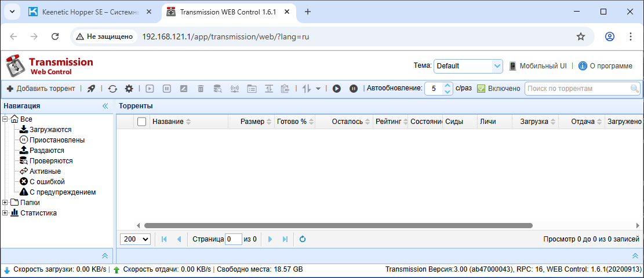Toggle the Включено auto-refresh checkbox
Viewport: 644px width, 278px height.
481,89
